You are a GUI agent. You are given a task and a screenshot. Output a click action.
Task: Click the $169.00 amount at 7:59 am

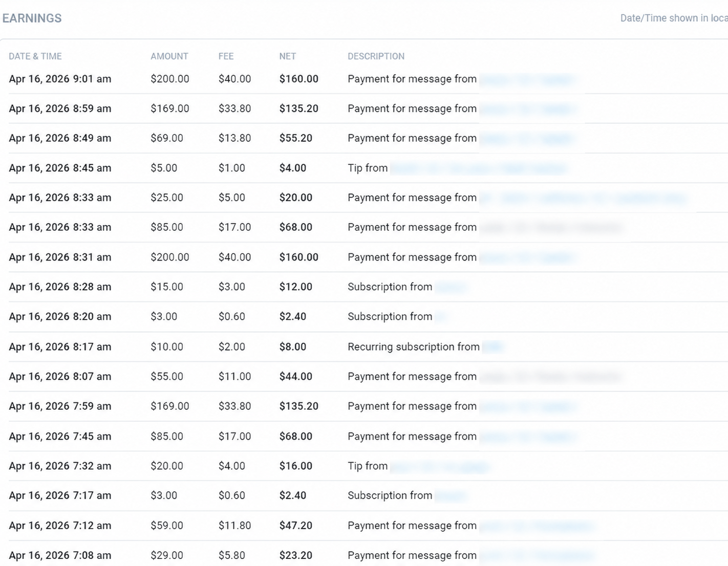point(170,406)
